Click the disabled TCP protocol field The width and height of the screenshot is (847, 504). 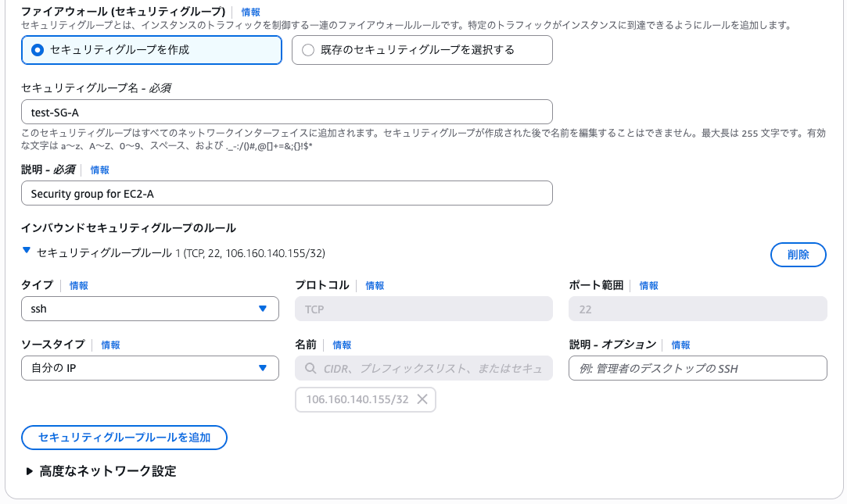(x=424, y=309)
